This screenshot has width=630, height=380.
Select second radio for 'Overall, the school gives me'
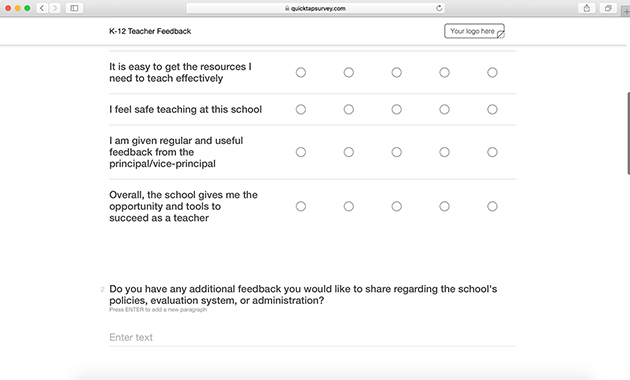pyautogui.click(x=349, y=206)
